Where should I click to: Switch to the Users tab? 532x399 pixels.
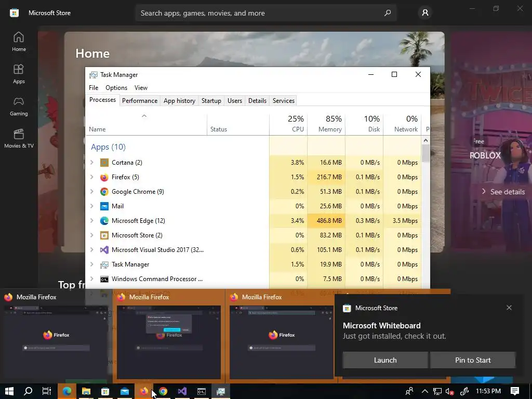click(235, 101)
